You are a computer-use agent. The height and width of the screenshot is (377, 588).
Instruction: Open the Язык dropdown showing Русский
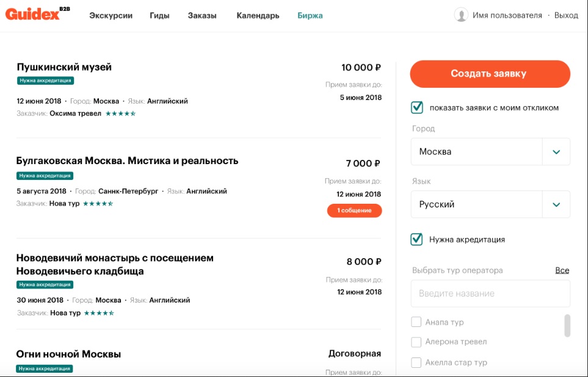click(556, 204)
